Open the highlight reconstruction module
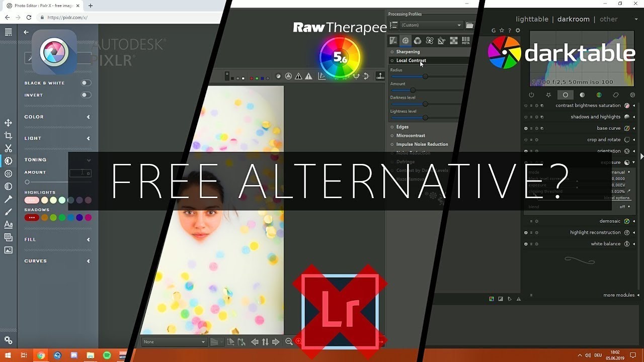Viewport: 644px width, 362px height. click(x=595, y=232)
